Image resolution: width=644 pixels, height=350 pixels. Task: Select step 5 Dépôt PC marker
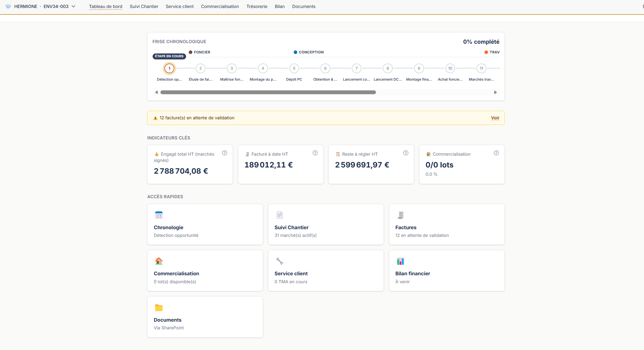pyautogui.click(x=294, y=68)
